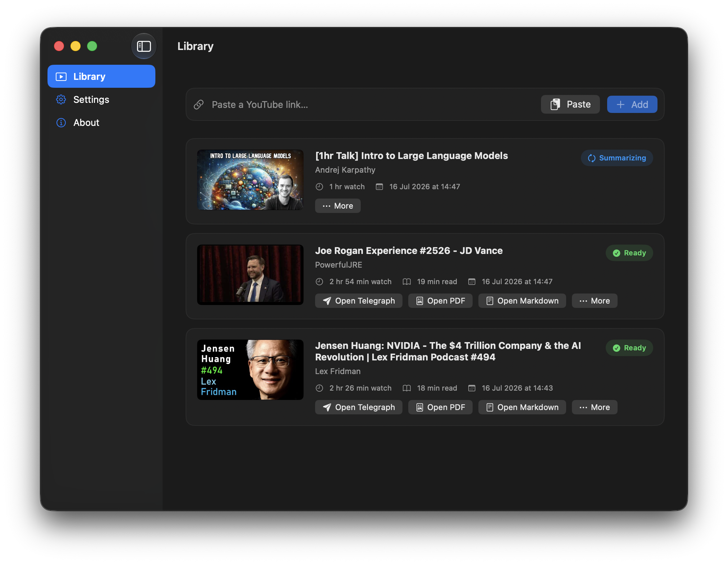The height and width of the screenshot is (564, 728).
Task: Open More menu for the Joe Rogan episode
Action: pos(595,301)
